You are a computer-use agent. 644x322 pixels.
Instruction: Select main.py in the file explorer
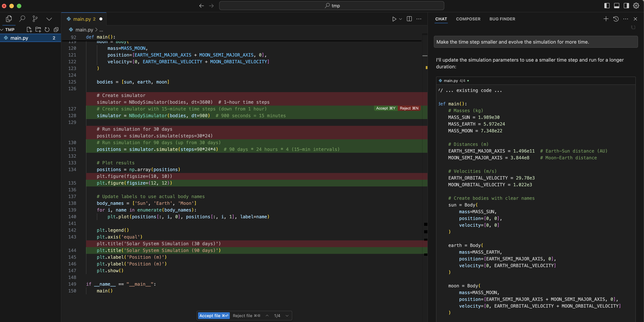(30, 38)
